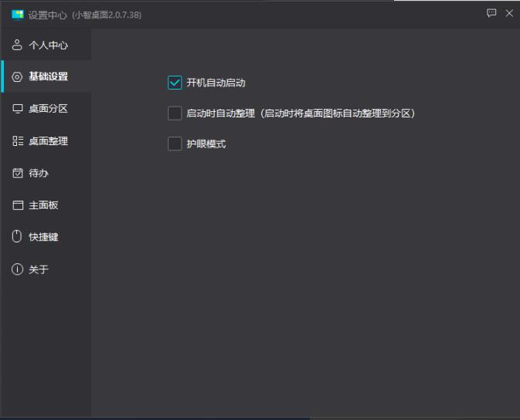Open the feedback chat bubble icon in title bar

pyautogui.click(x=491, y=13)
